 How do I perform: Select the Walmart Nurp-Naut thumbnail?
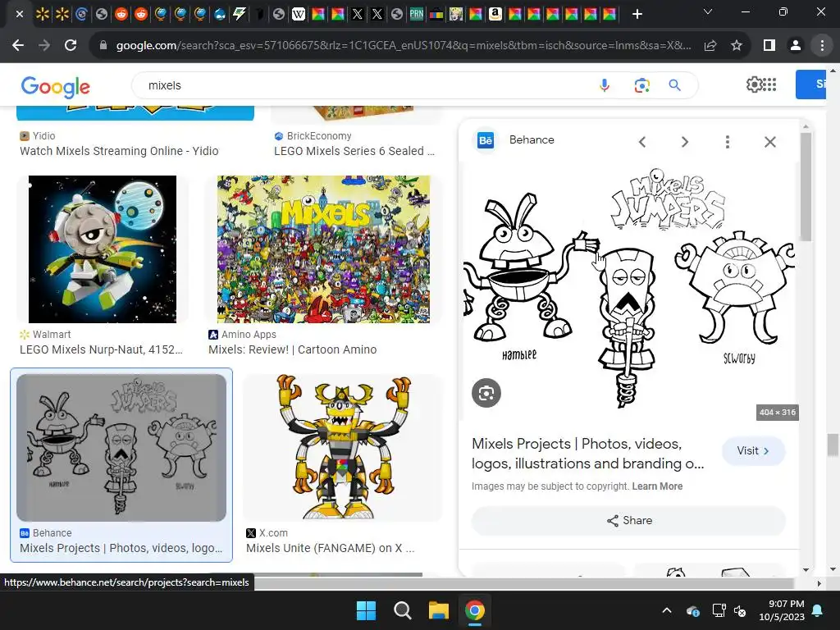103,249
